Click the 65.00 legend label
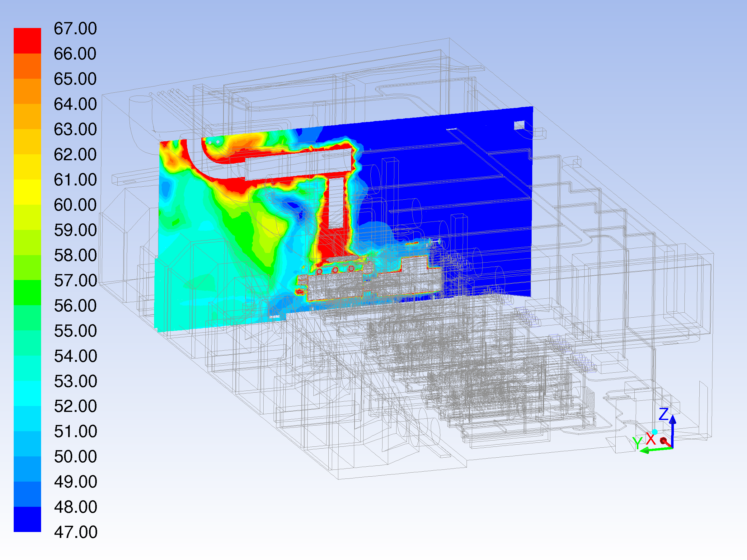 point(75,79)
